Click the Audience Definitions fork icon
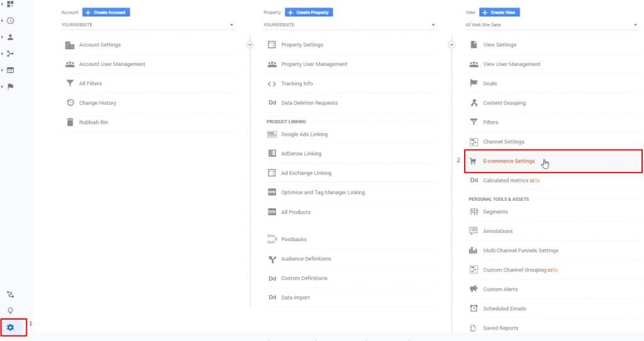This screenshot has height=341, width=644. [272, 259]
